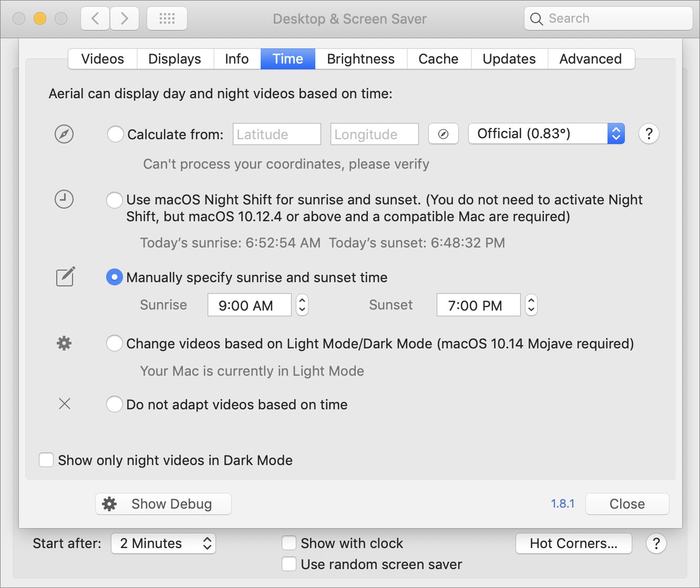
Task: Switch to the Brightness tab
Action: tap(361, 59)
